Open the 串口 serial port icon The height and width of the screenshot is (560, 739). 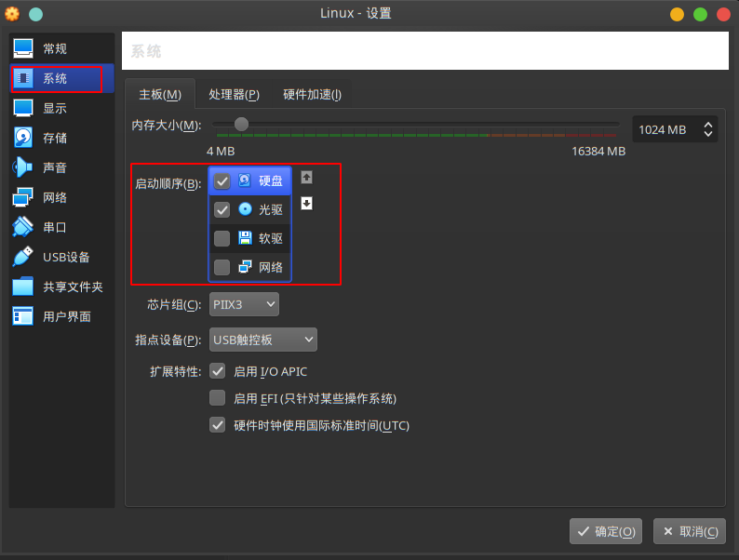[22, 227]
